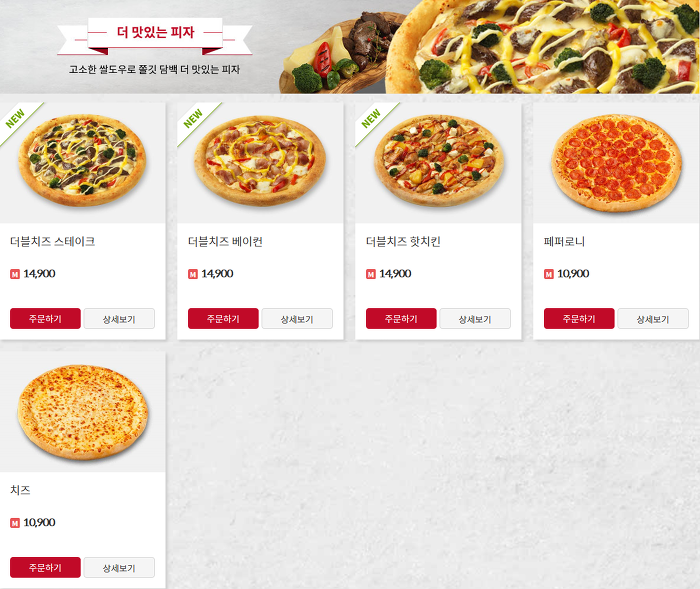Click the 더블치즈 핫치킨 pizza photo
This screenshot has height=589, width=700.
click(x=439, y=161)
